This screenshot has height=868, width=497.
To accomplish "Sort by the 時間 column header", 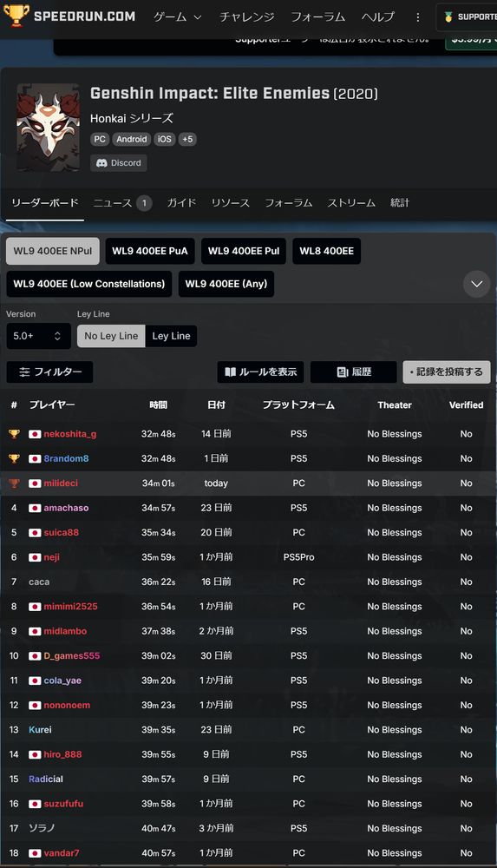I will pyautogui.click(x=158, y=405).
